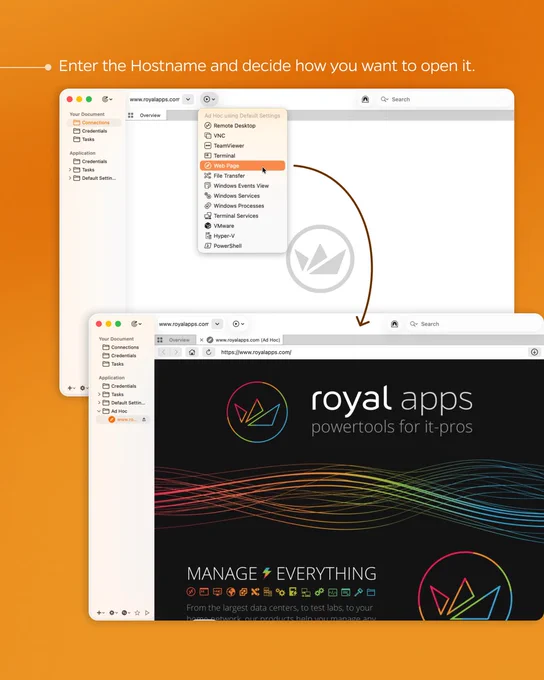
Task: Click the VMware icon in the menu
Action: tap(208, 226)
